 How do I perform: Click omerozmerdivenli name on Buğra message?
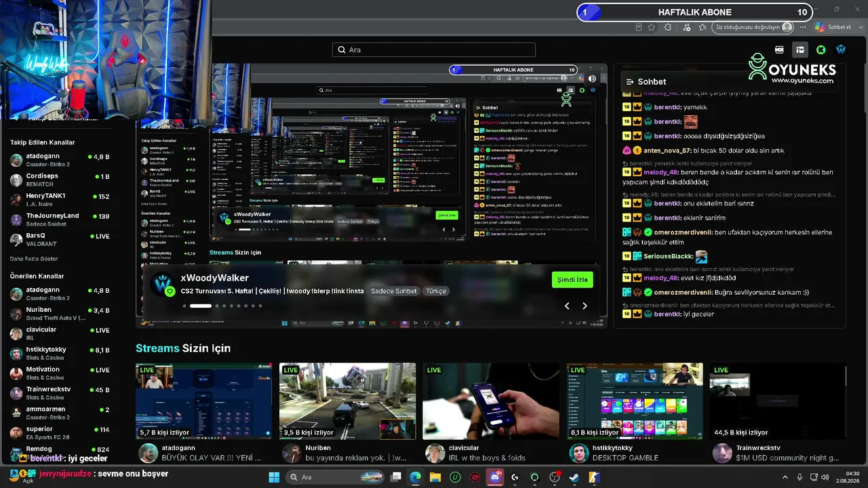684,292
